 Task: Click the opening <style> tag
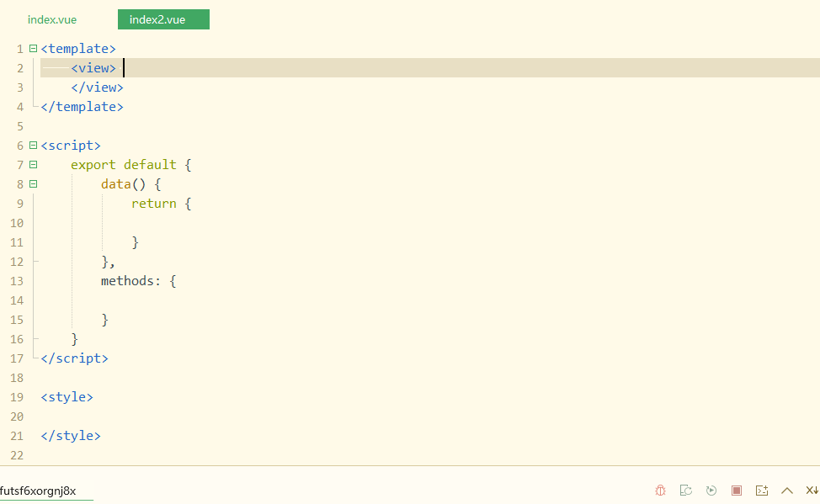(67, 397)
